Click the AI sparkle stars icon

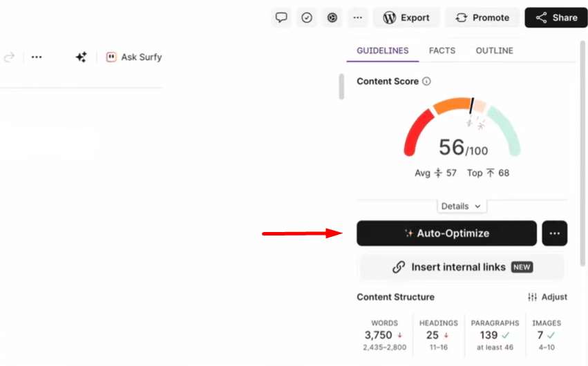coord(81,57)
